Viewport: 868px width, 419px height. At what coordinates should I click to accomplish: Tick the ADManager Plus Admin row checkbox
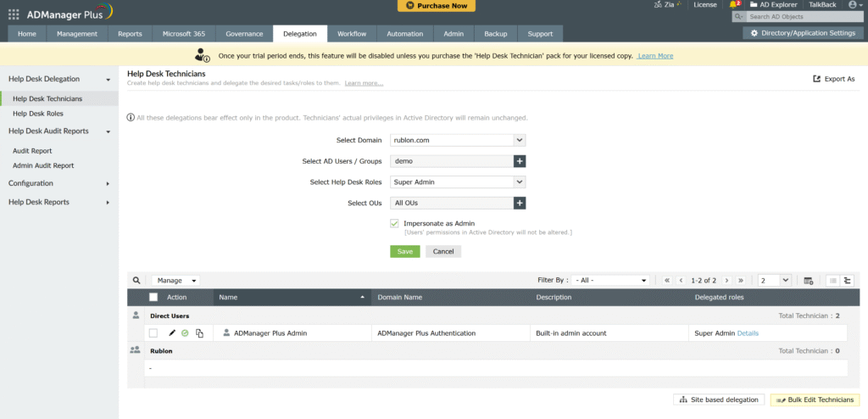click(153, 333)
